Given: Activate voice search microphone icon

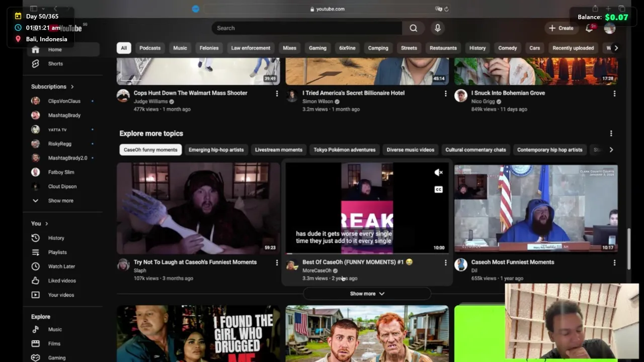Looking at the screenshot, I should pos(438,28).
